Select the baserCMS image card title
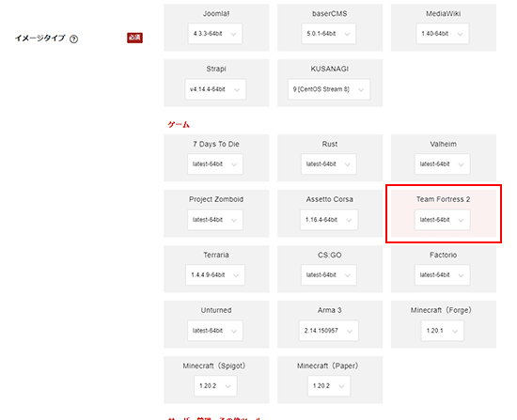517x420 pixels. pyautogui.click(x=329, y=13)
